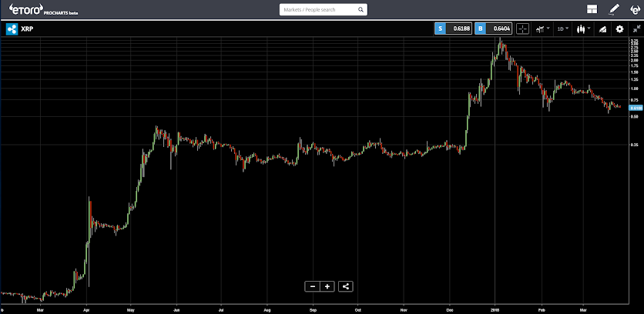Image resolution: width=644 pixels, height=314 pixels.
Task: Click the zoom out minus button
Action: tap(313, 286)
